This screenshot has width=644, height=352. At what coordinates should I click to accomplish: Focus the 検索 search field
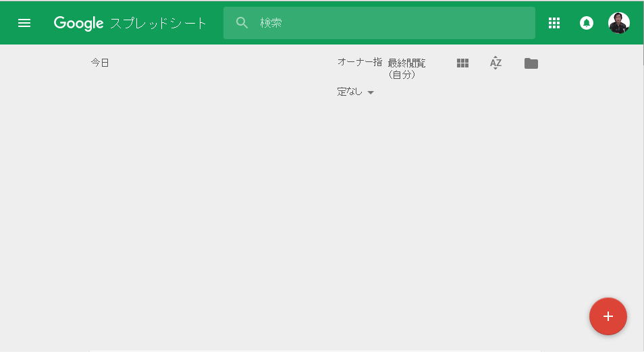tap(379, 23)
